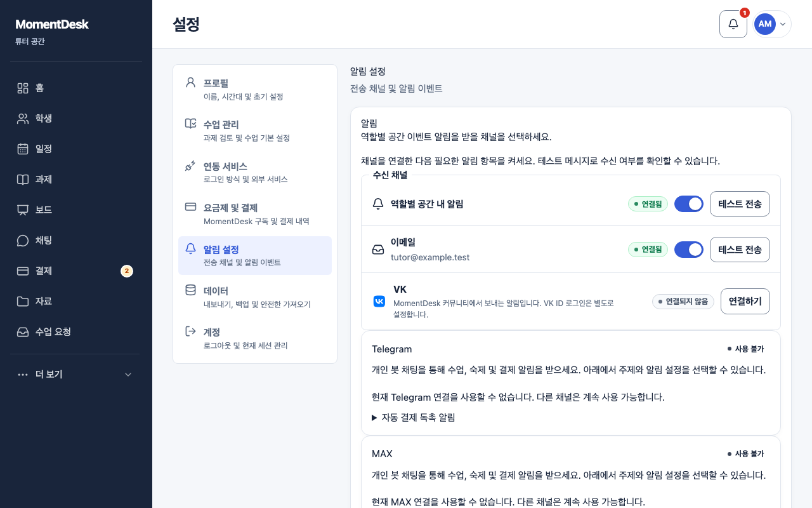Select the 알림 설정 settings section
812x508 pixels.
coord(255,255)
